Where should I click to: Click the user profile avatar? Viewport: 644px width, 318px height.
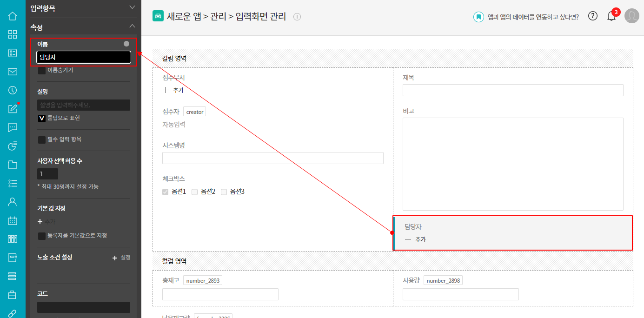point(631,16)
